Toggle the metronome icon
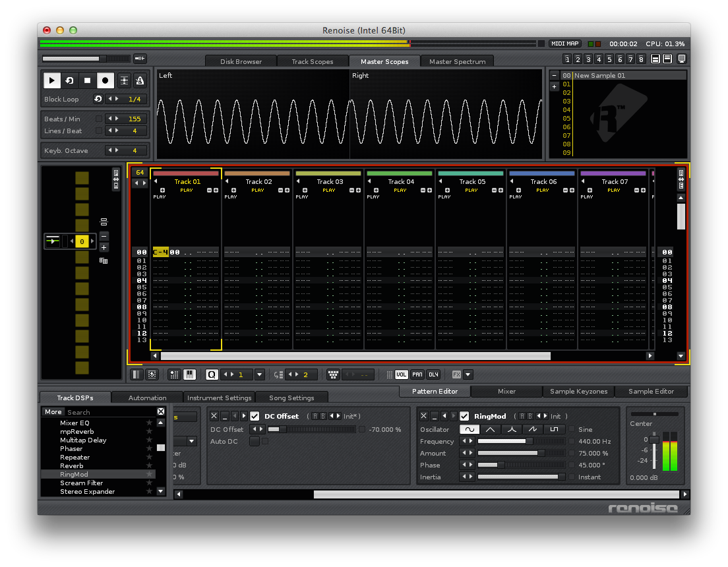 pos(140,80)
